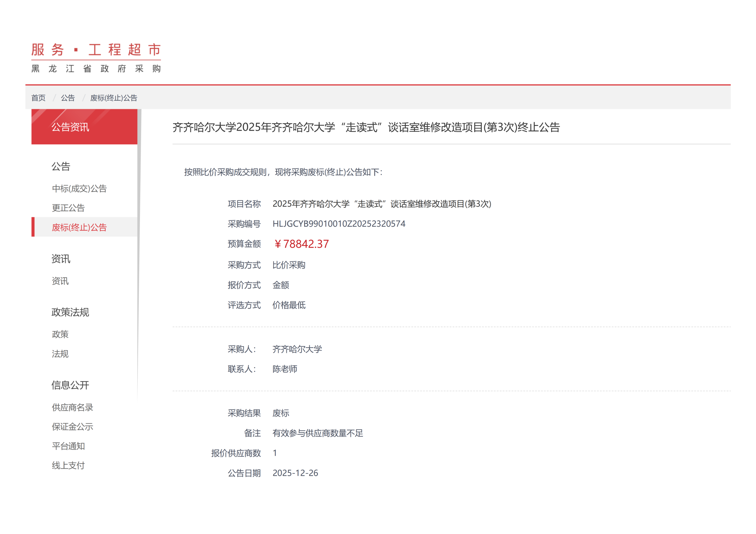Click the announcement title heading

pyautogui.click(x=366, y=127)
